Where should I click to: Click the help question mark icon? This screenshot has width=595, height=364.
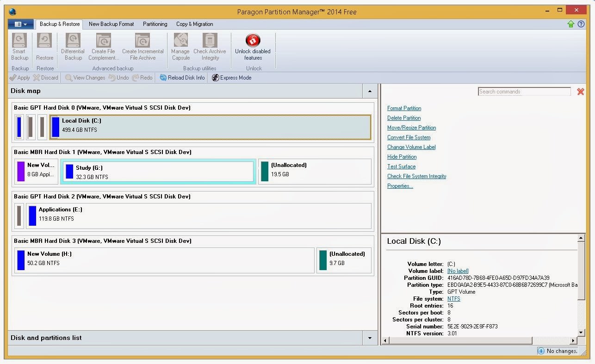coord(581,24)
